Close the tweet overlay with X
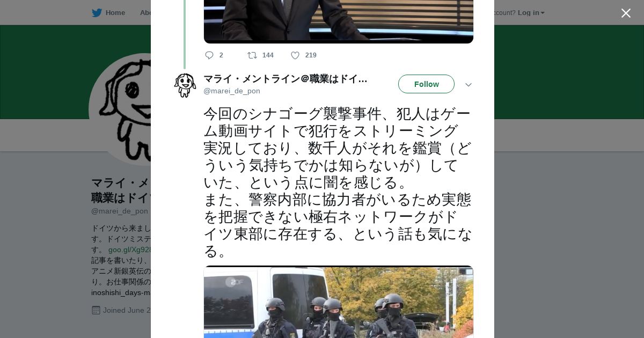This screenshot has width=644, height=338. tap(626, 13)
